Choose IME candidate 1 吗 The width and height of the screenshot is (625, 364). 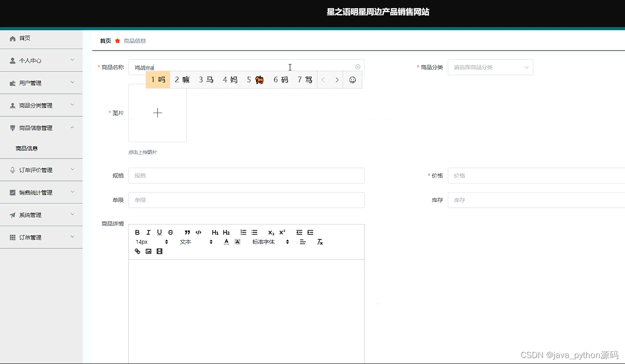(158, 80)
